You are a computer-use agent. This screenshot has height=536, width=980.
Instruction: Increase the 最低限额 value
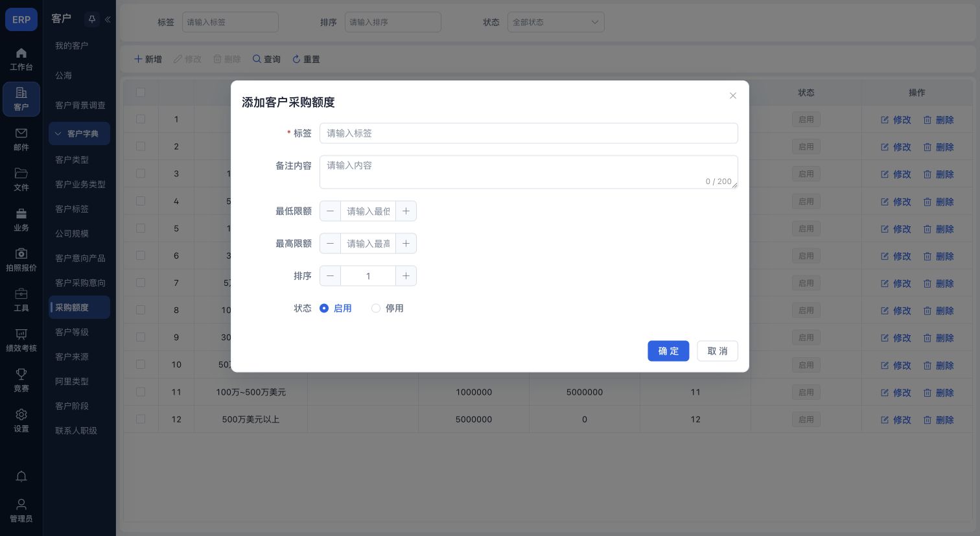tap(406, 211)
